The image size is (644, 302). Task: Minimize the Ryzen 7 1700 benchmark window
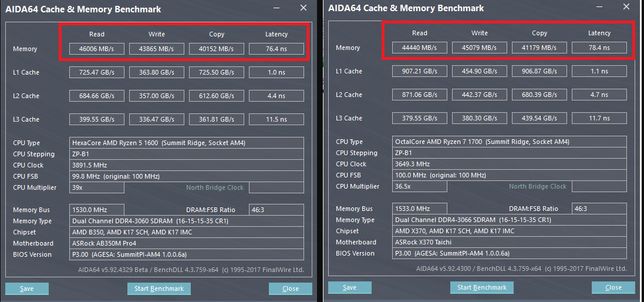tap(599, 8)
